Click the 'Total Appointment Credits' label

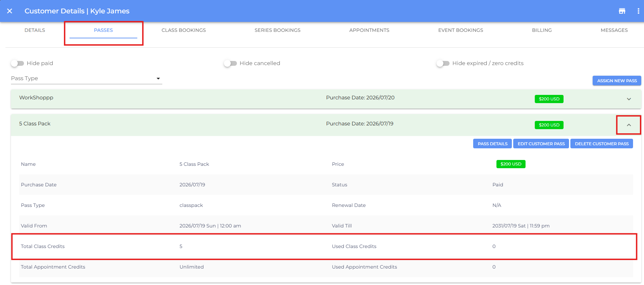pyautogui.click(x=53, y=267)
